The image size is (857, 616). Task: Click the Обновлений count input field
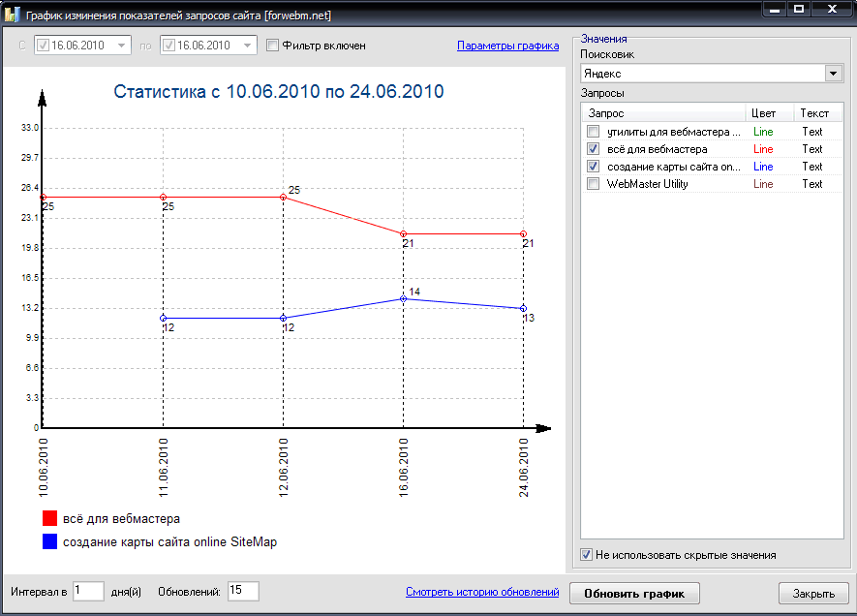click(x=243, y=591)
